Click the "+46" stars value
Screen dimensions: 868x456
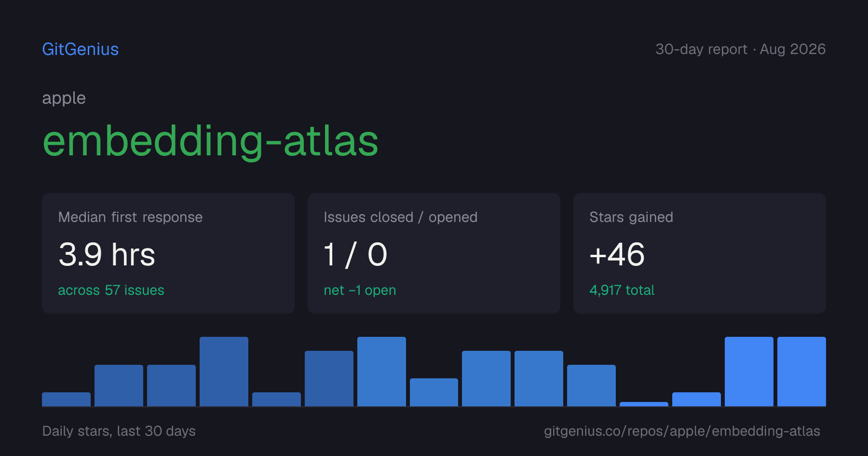617,254
